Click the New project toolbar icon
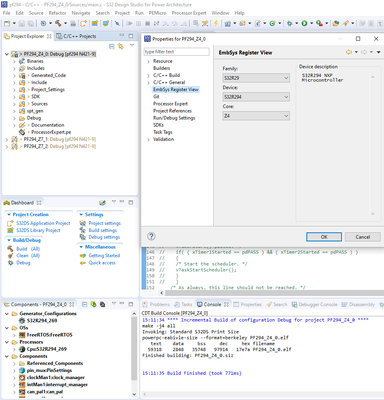384x400 pixels. click(x=7, y=23)
